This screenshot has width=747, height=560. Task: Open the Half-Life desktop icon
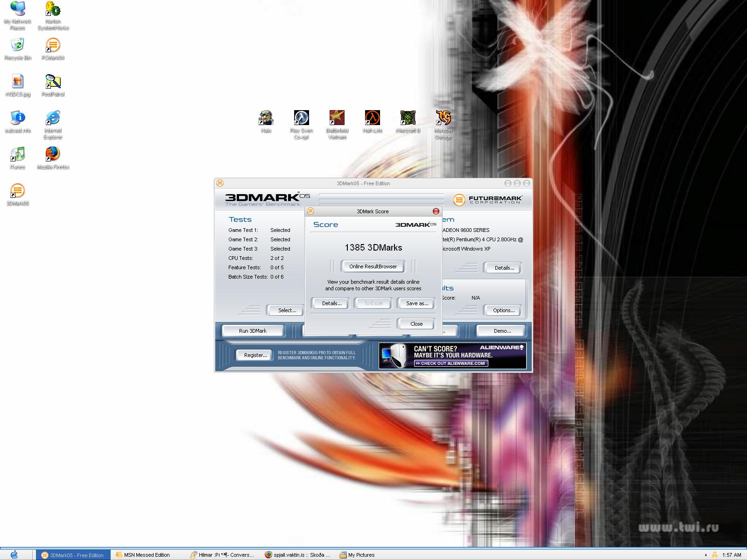coord(372,119)
